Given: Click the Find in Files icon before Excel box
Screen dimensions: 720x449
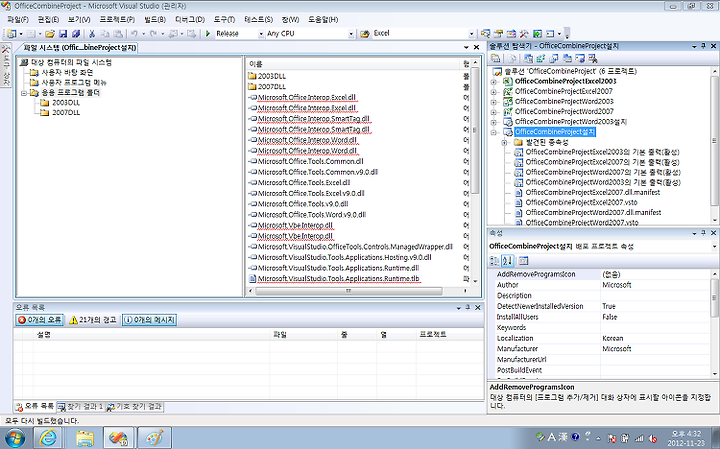Looking at the screenshot, I should pyautogui.click(x=365, y=34).
